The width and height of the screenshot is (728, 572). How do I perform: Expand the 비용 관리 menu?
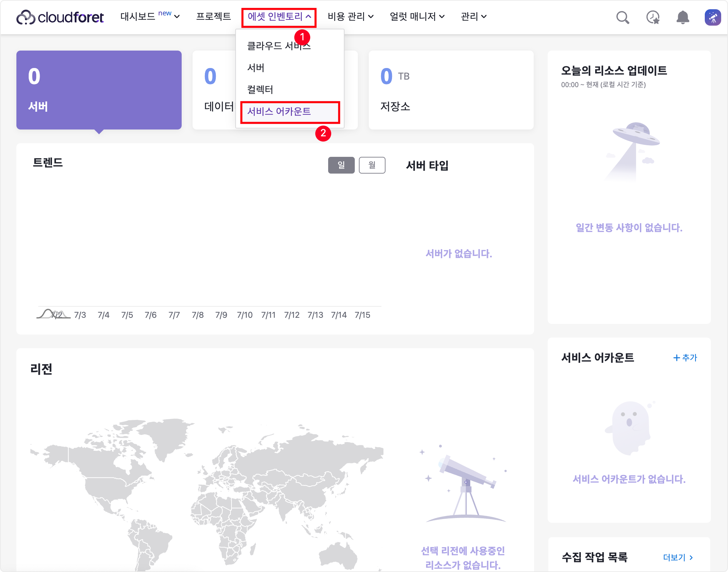coord(350,16)
